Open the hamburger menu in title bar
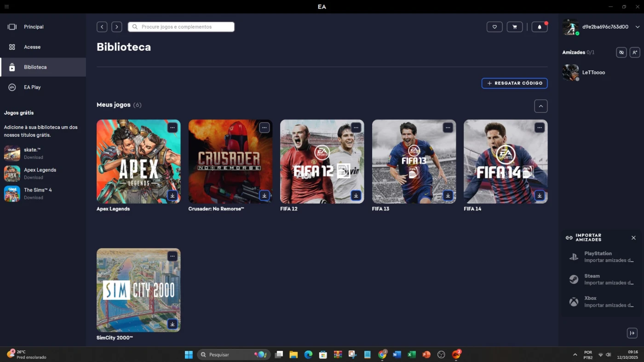Image resolution: width=644 pixels, height=362 pixels. coord(6,6)
